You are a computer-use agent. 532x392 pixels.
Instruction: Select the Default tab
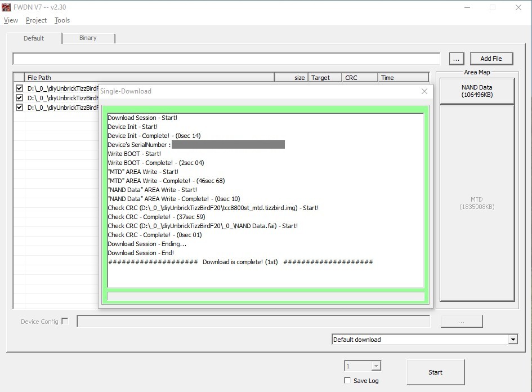tap(34, 38)
